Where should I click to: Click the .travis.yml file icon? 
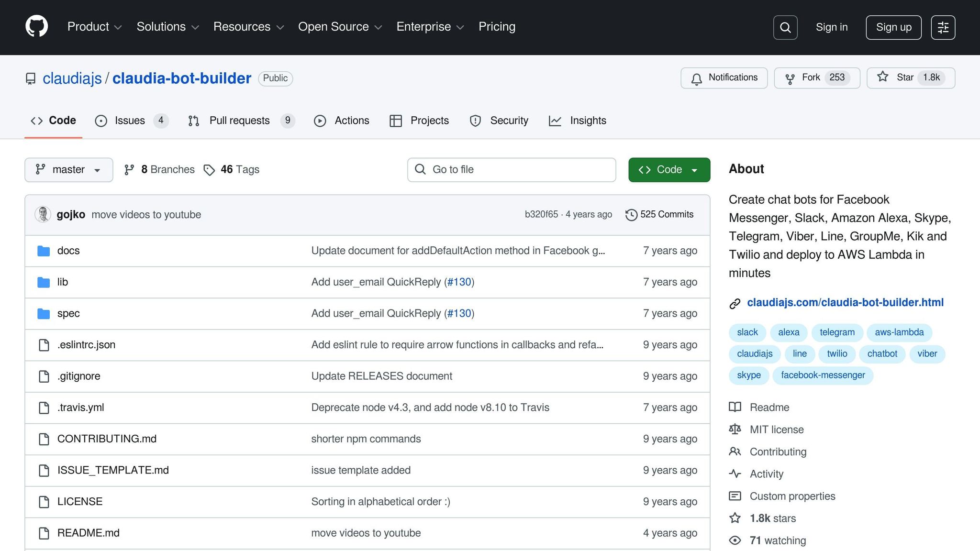pos(44,408)
